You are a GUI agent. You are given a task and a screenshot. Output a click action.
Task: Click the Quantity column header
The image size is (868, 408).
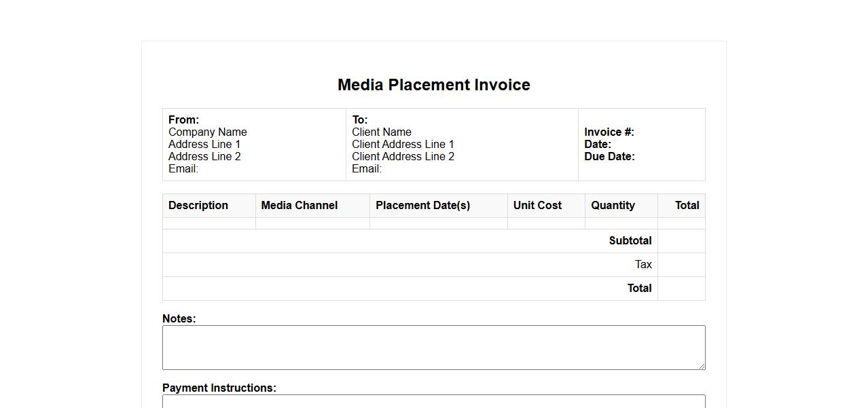[x=613, y=206]
